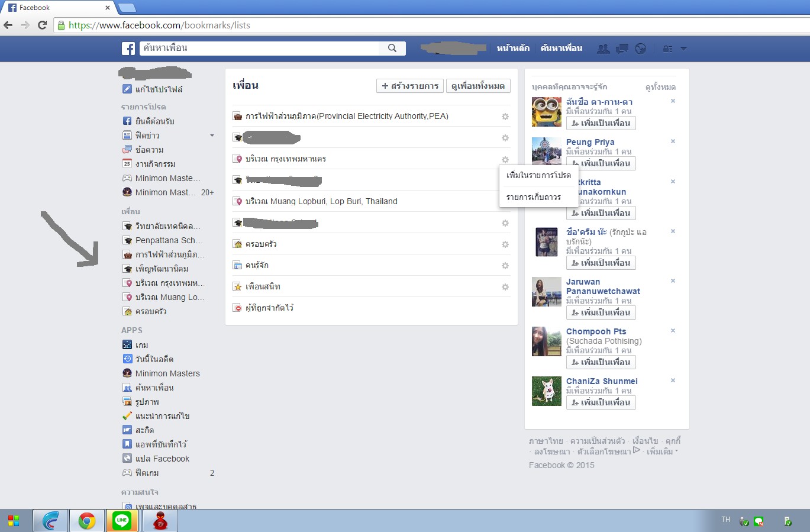Screen dimensions: 810x532
Task: Reload the page with the browser refresh icon
Action: 42,25
